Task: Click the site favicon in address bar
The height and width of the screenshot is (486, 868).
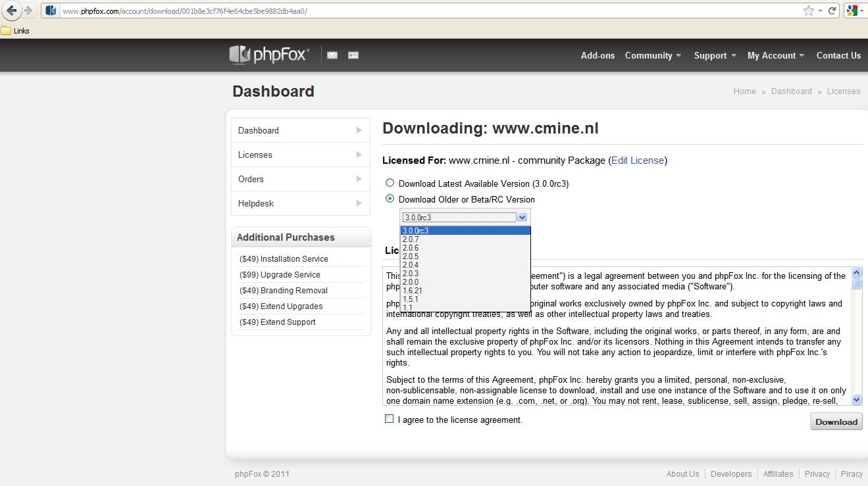Action: click(51, 11)
